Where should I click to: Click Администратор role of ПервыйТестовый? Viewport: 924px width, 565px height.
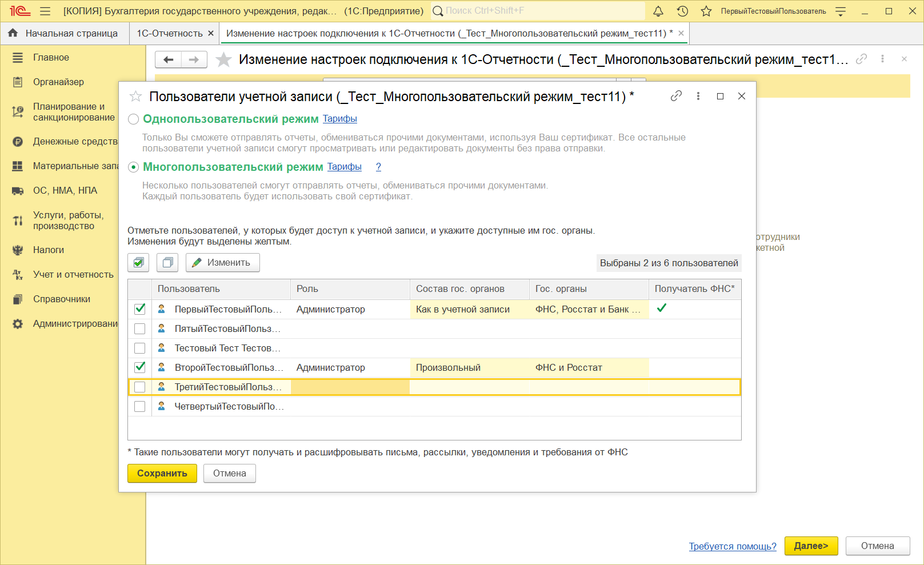[350, 309]
